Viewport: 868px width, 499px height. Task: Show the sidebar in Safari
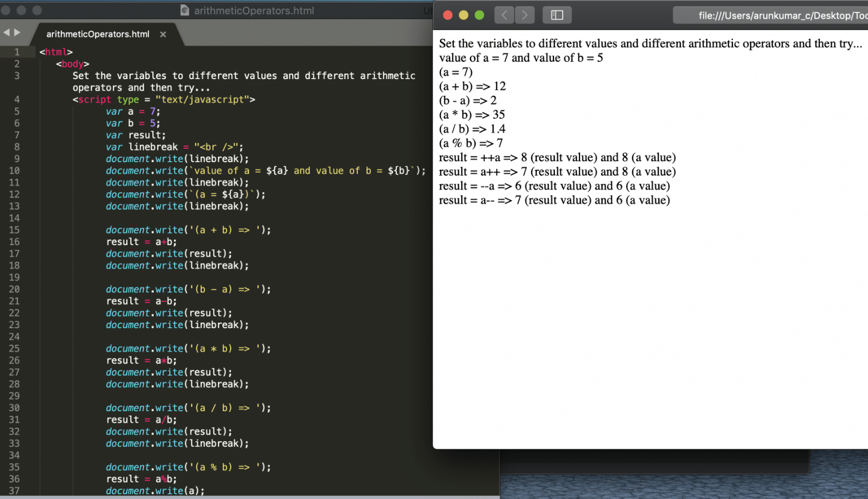[557, 14]
